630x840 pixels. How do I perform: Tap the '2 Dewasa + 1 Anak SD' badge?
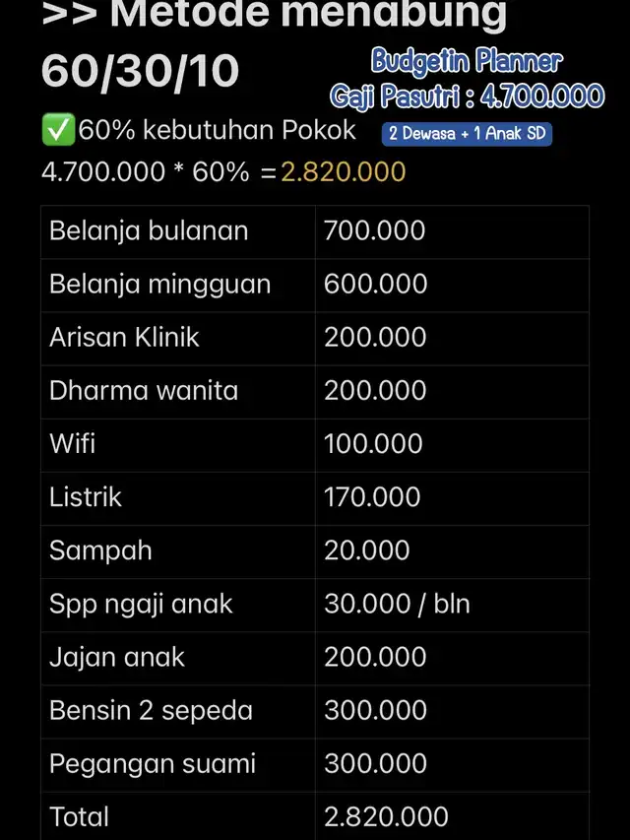point(467,133)
